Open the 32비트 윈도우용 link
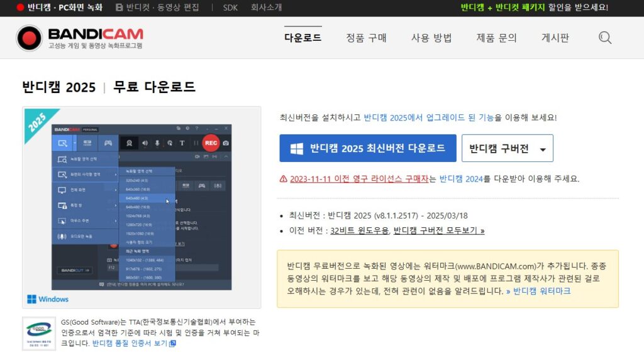The width and height of the screenshot is (644, 358). pyautogui.click(x=359, y=231)
